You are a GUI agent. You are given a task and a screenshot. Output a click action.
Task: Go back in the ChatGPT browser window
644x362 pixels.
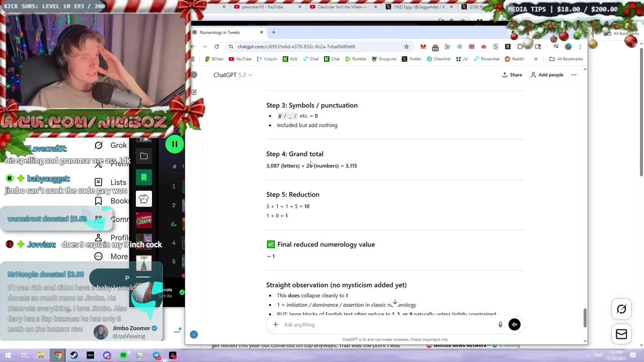click(193, 47)
